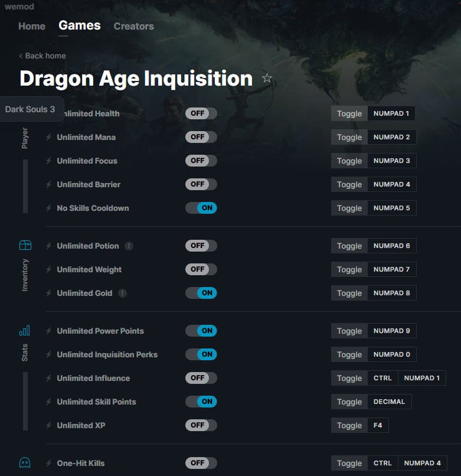Click the DECIMAL hotkey for Unlimited Skill Points

(390, 402)
